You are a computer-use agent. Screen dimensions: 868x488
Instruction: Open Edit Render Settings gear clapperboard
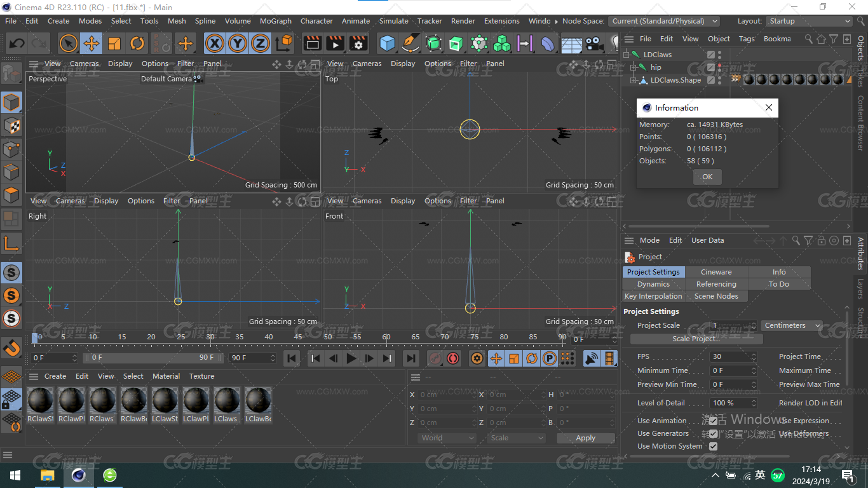coord(358,43)
